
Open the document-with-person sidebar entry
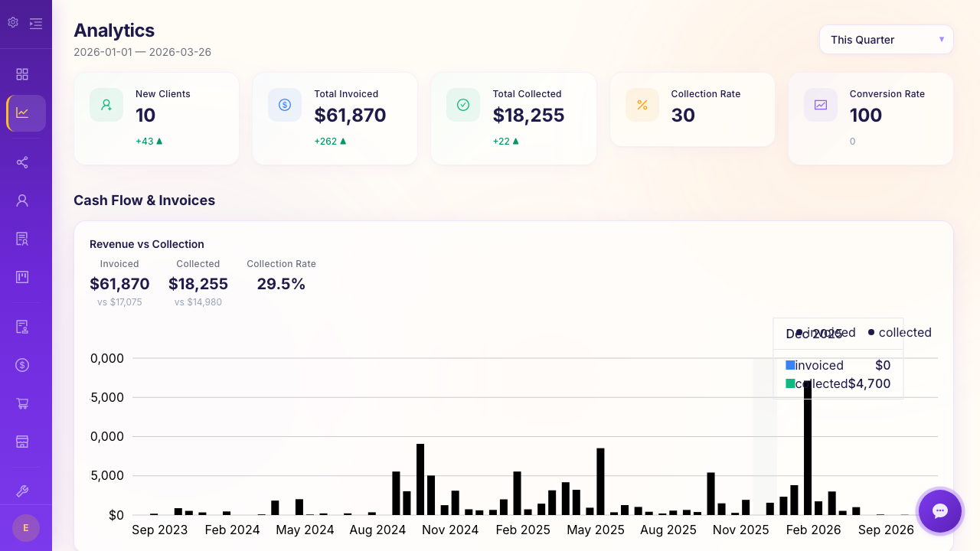point(22,239)
